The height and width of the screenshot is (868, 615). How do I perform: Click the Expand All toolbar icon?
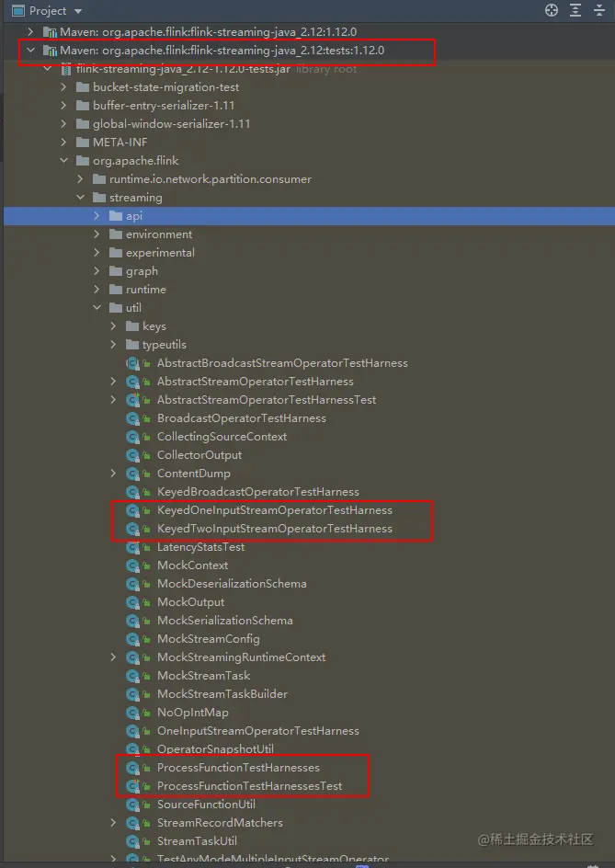(x=575, y=10)
